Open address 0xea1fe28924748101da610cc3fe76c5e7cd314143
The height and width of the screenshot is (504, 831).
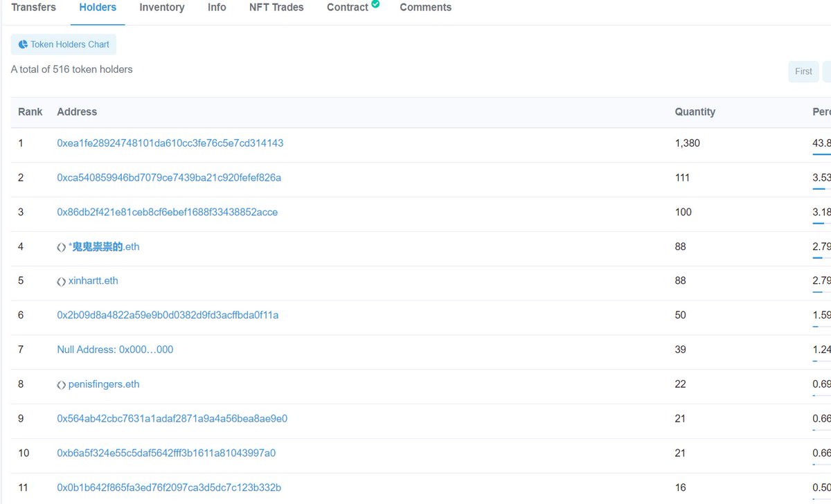pyautogui.click(x=170, y=143)
